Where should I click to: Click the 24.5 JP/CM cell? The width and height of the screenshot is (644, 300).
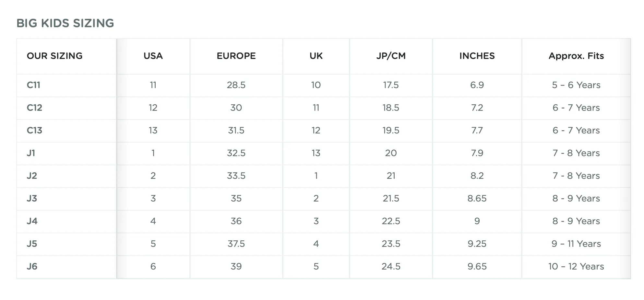[391, 266]
